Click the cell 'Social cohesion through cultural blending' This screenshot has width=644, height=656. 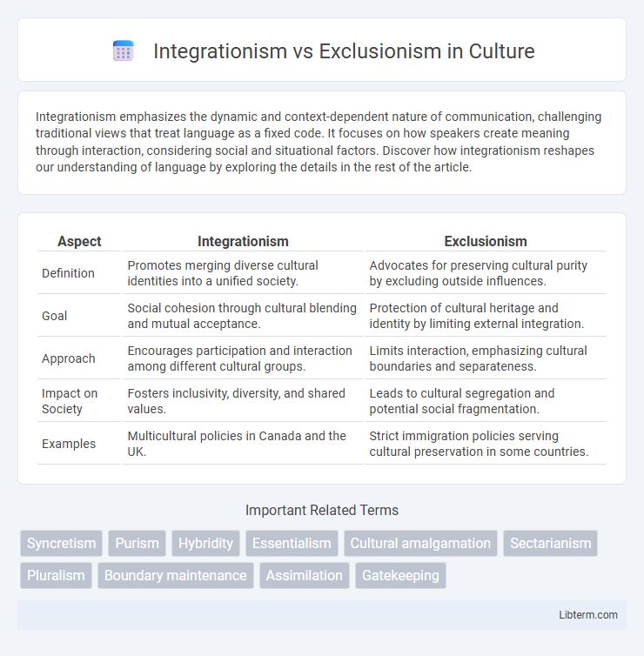click(243, 316)
